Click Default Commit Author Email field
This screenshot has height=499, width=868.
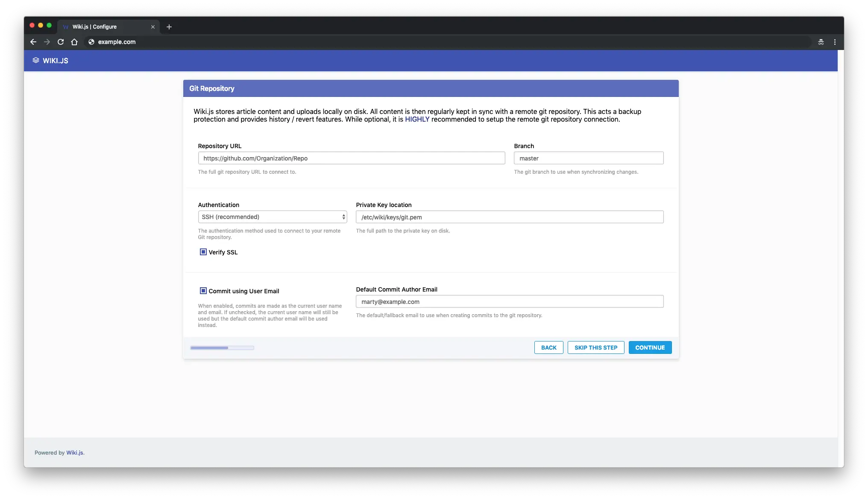click(510, 301)
